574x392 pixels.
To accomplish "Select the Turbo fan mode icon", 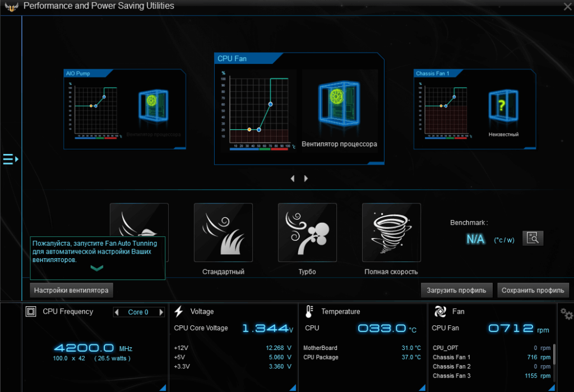I will (x=307, y=232).
